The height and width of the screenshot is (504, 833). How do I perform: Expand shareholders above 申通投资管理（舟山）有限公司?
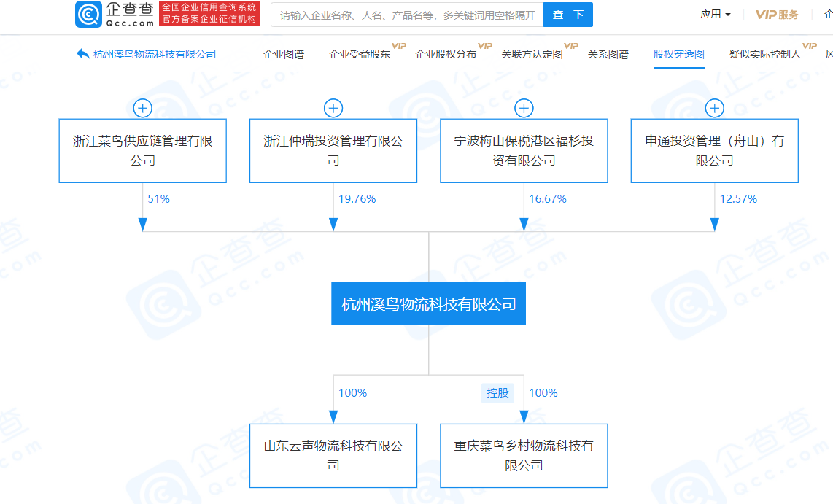click(715, 109)
